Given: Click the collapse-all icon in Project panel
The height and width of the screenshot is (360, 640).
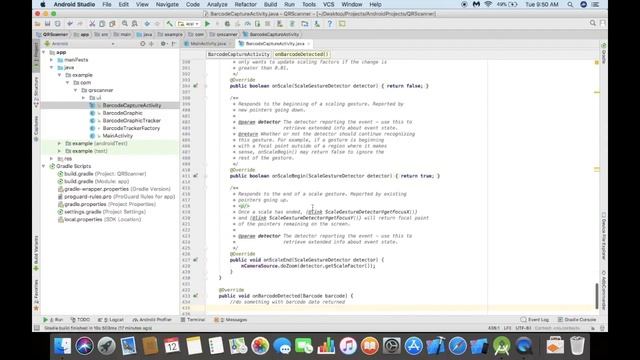Looking at the screenshot, I should point(151,44).
